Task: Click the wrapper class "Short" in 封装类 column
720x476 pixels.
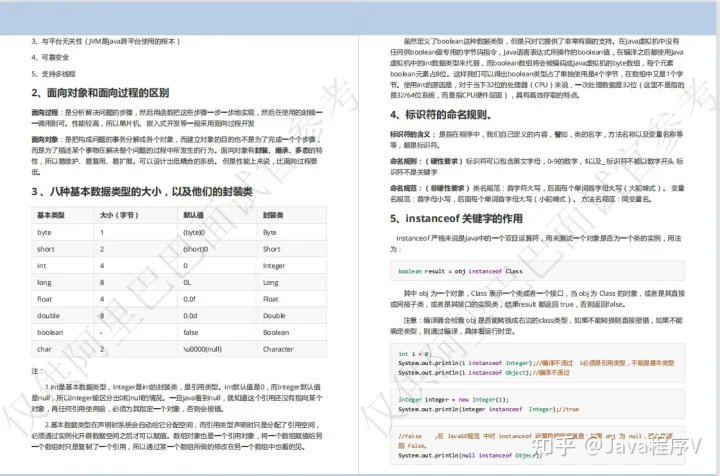Action: click(x=271, y=249)
